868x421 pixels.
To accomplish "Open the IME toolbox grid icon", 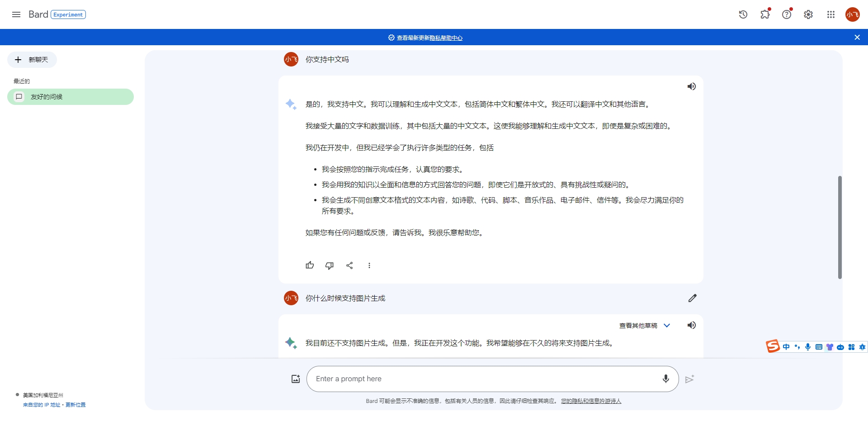I will click(851, 347).
